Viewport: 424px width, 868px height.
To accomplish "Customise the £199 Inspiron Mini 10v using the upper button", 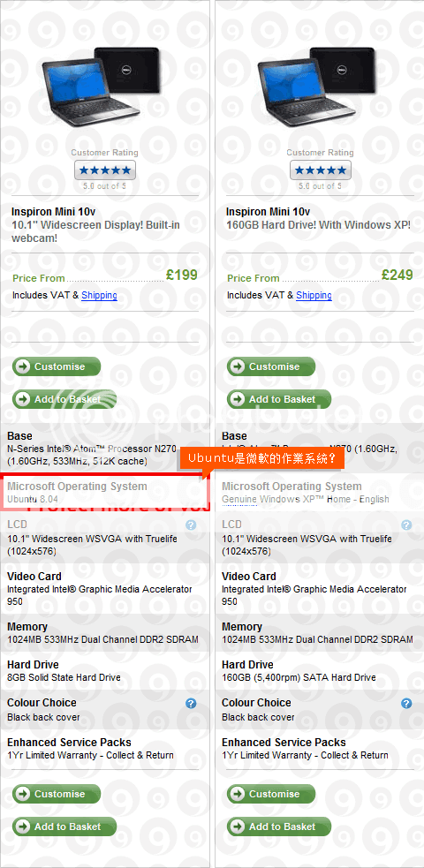I will (x=57, y=366).
